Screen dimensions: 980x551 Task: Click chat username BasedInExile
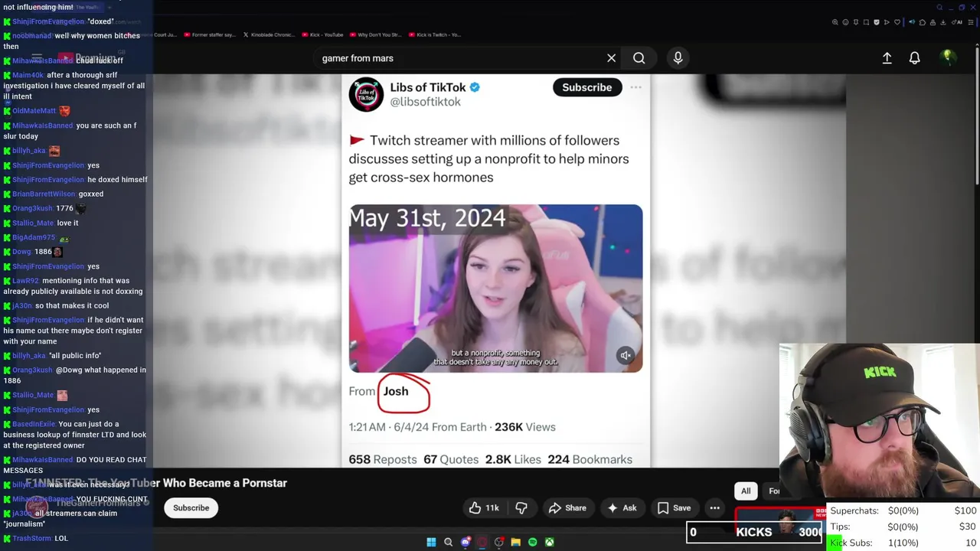point(34,424)
